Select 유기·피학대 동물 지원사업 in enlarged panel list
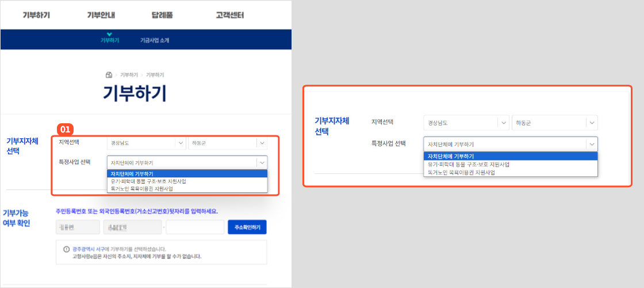Image resolution: width=644 pixels, height=288 pixels. tap(511, 165)
